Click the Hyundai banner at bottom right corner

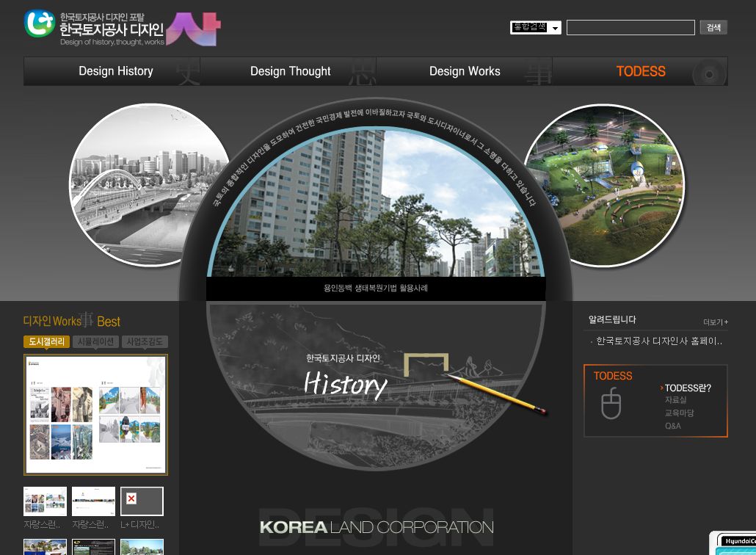[x=733, y=543]
